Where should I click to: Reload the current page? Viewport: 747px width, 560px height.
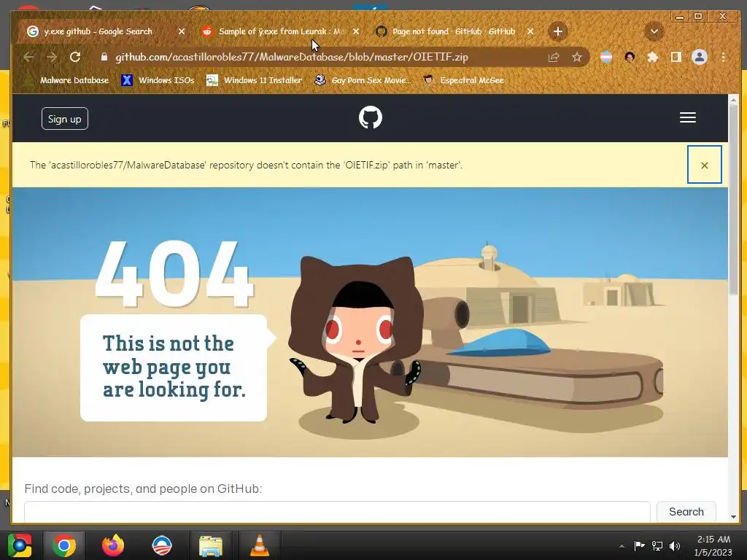click(x=75, y=57)
